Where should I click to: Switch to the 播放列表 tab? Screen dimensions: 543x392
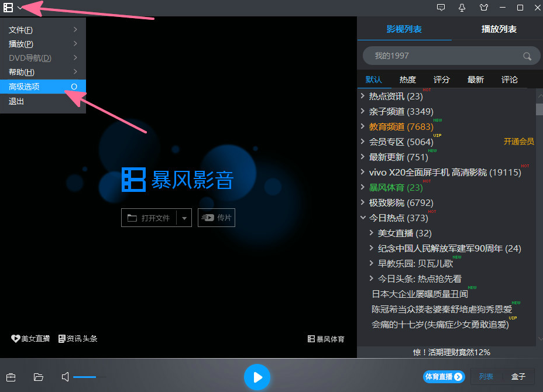coord(499,29)
